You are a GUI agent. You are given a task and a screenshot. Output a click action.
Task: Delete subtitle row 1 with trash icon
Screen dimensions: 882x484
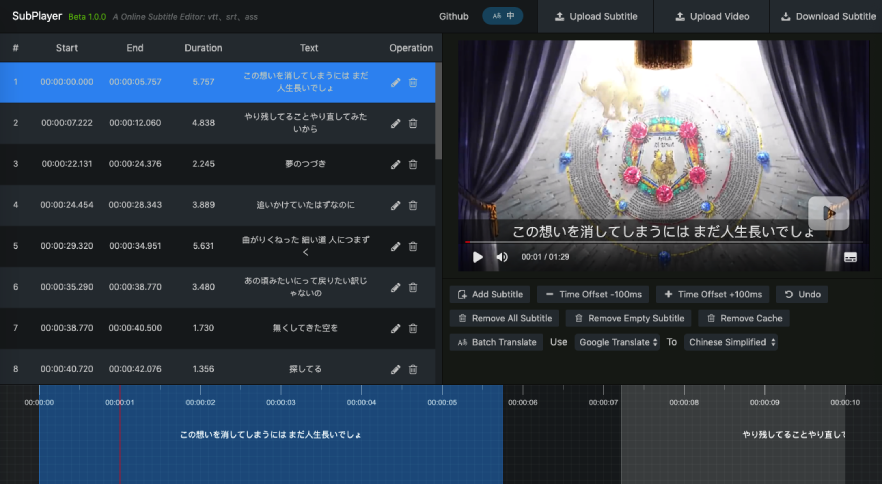click(413, 82)
